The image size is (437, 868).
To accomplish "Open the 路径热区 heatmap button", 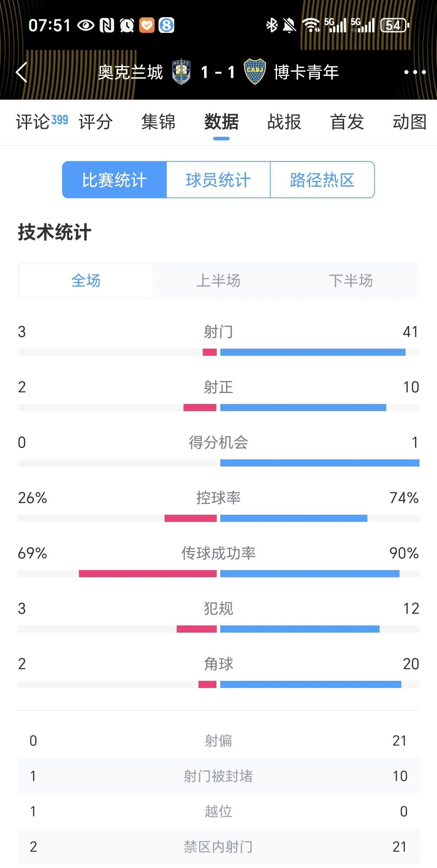I will pos(322,180).
